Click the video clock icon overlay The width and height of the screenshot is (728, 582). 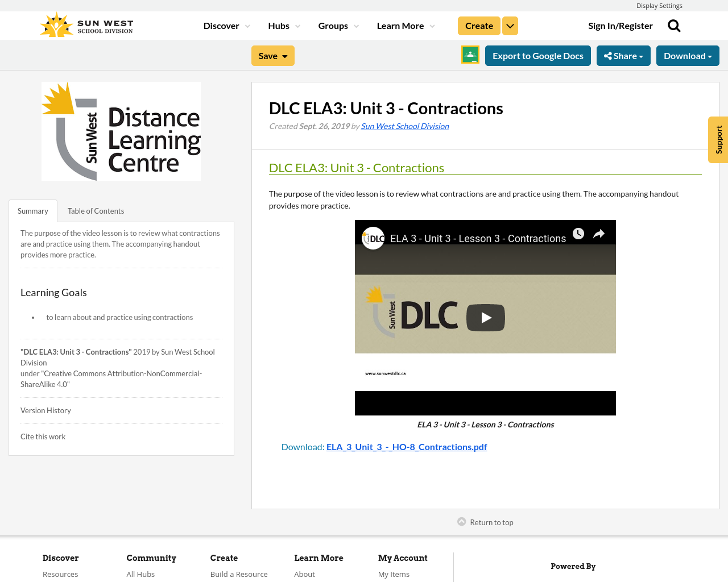579,233
